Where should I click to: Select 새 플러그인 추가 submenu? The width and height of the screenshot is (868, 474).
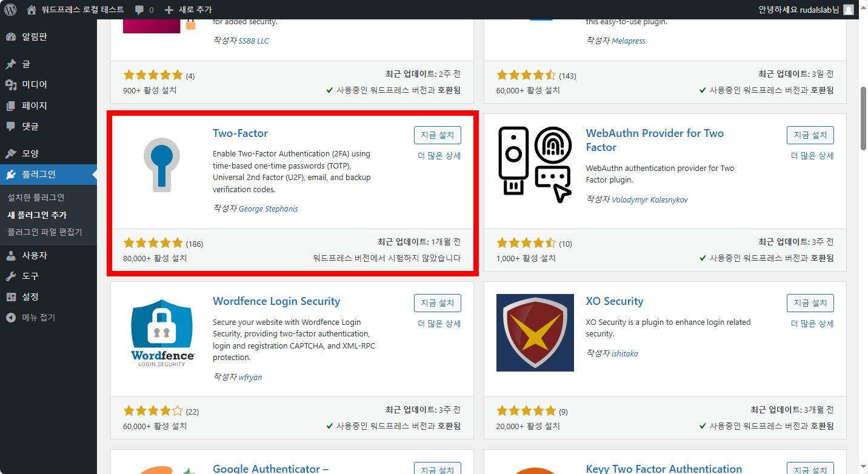37,215
